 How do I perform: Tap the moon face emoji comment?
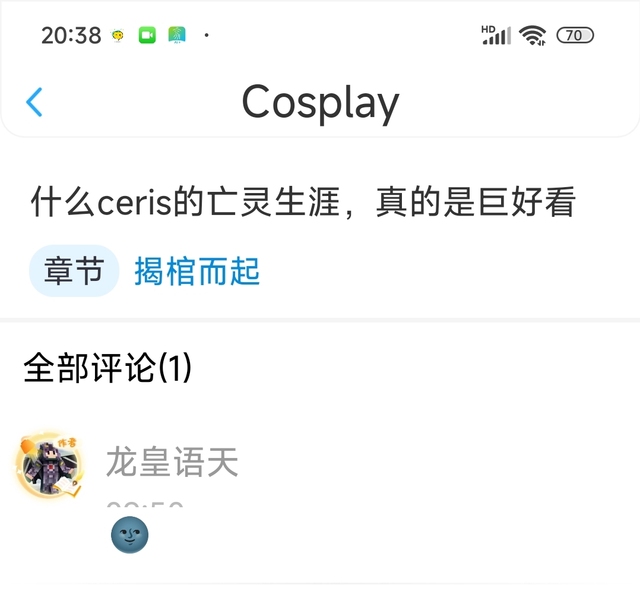(x=130, y=535)
